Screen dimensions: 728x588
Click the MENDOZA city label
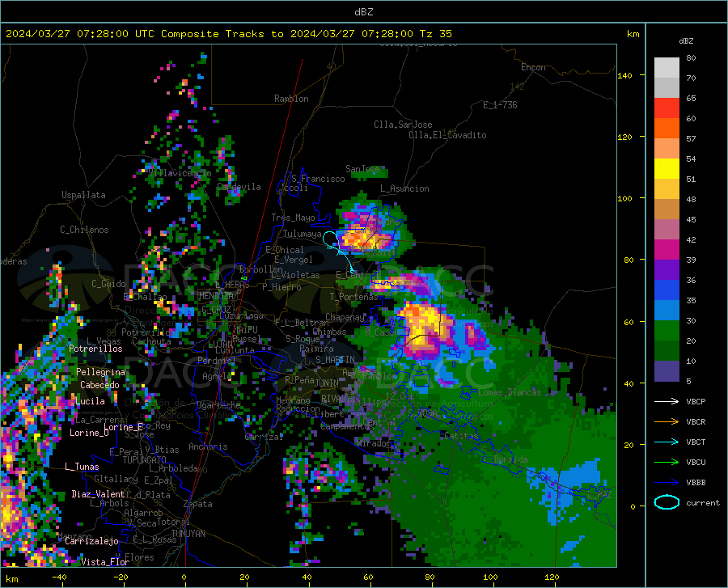216,295
